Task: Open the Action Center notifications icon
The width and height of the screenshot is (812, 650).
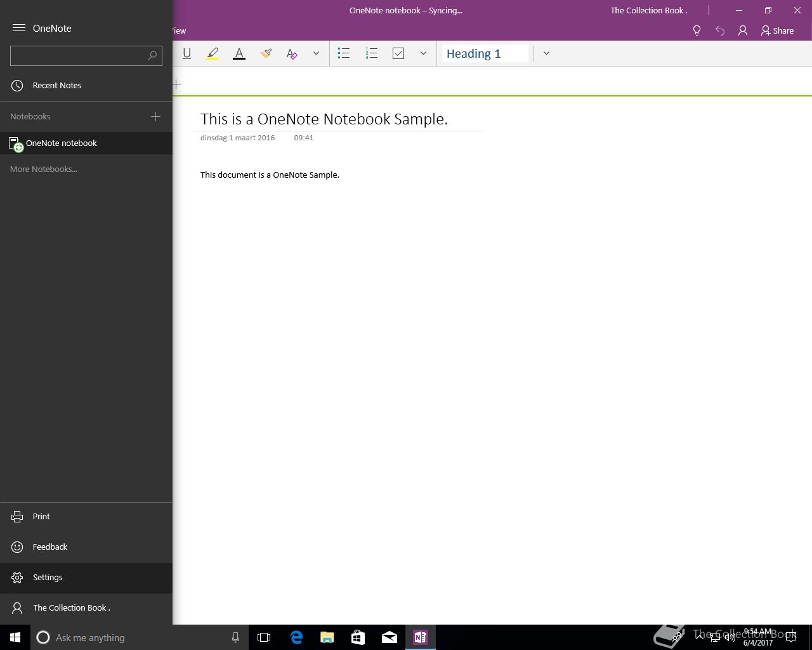Action: click(x=791, y=637)
